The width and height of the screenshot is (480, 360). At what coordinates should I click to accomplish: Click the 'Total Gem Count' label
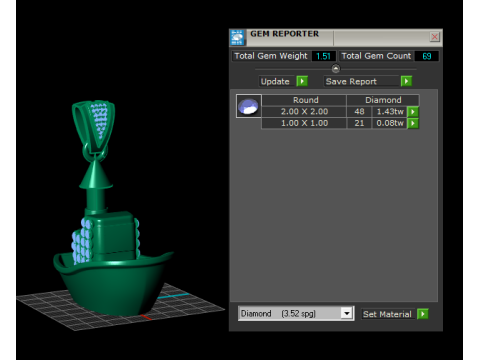tap(376, 56)
